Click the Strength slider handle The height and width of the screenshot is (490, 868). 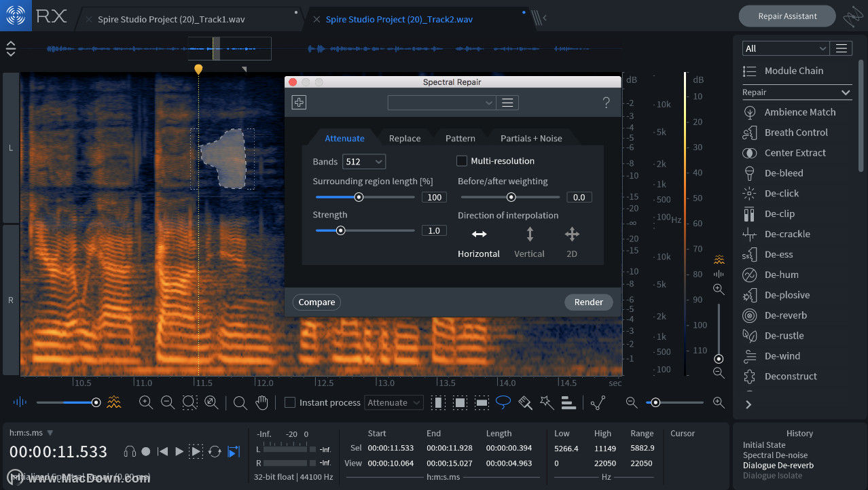pyautogui.click(x=341, y=230)
